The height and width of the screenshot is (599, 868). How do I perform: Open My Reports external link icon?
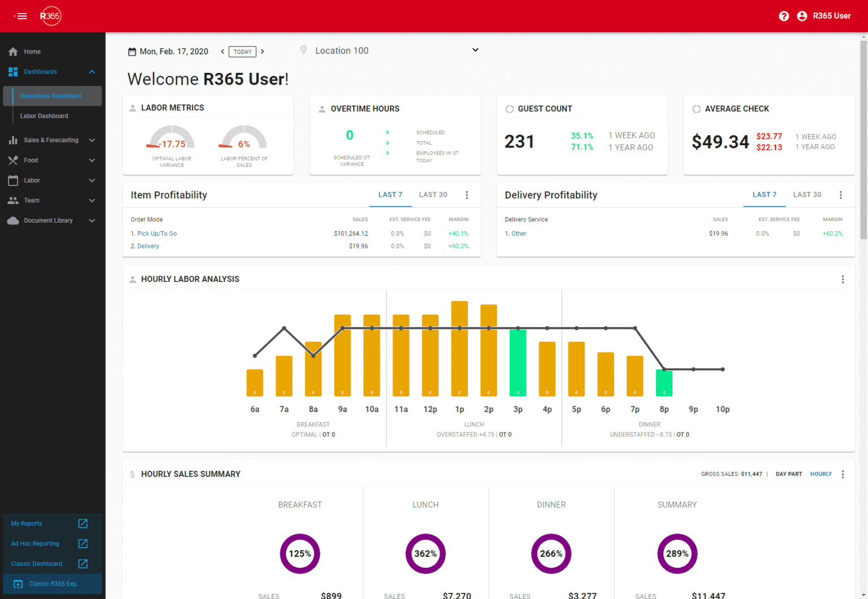pos(83,523)
